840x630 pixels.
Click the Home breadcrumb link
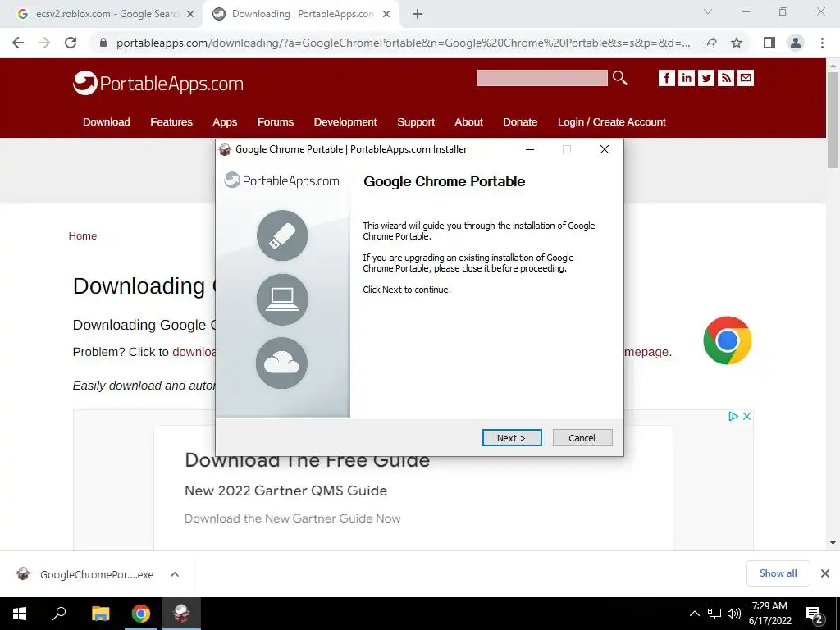(83, 235)
